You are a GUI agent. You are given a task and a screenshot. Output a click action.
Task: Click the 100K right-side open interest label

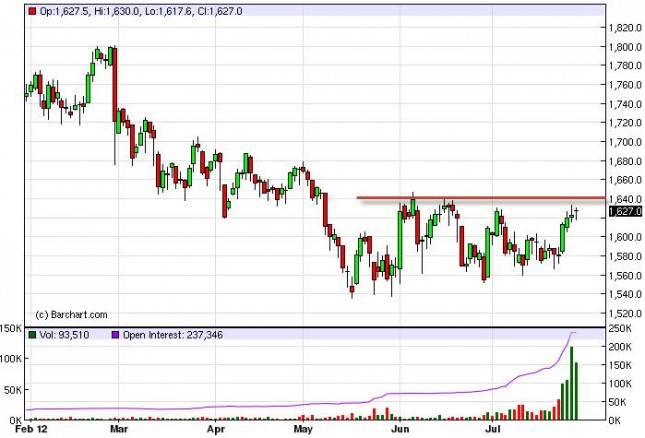tap(620, 384)
